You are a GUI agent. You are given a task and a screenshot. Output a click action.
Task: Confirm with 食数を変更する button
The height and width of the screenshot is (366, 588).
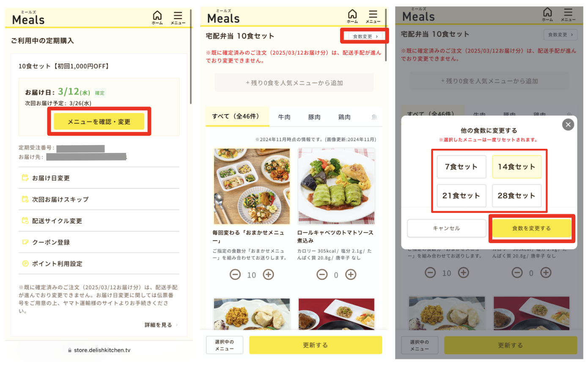coord(531,228)
